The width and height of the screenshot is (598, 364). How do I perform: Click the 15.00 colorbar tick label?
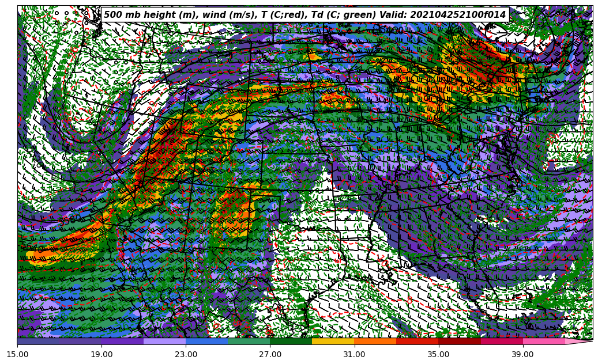coord(17,354)
